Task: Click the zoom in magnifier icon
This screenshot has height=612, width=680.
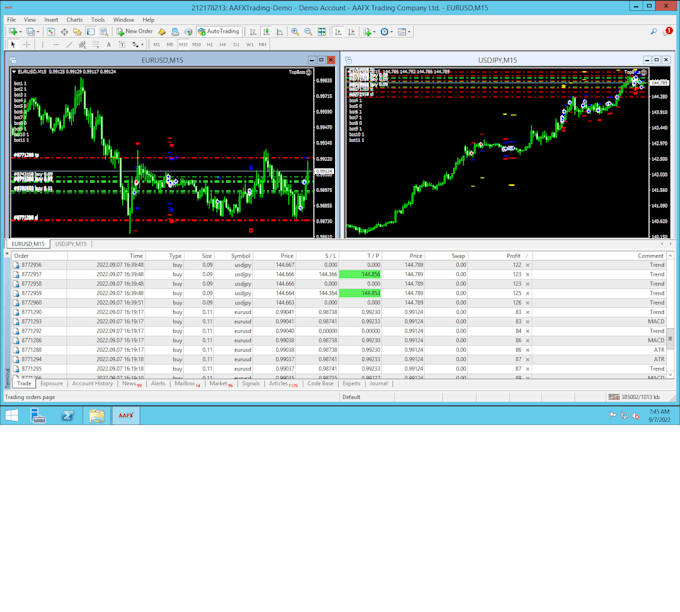Action: pyautogui.click(x=295, y=32)
